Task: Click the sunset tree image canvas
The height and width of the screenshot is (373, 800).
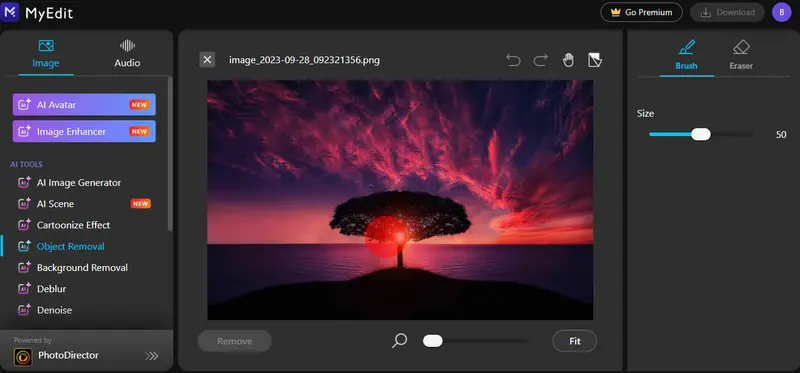Action: pyautogui.click(x=400, y=200)
